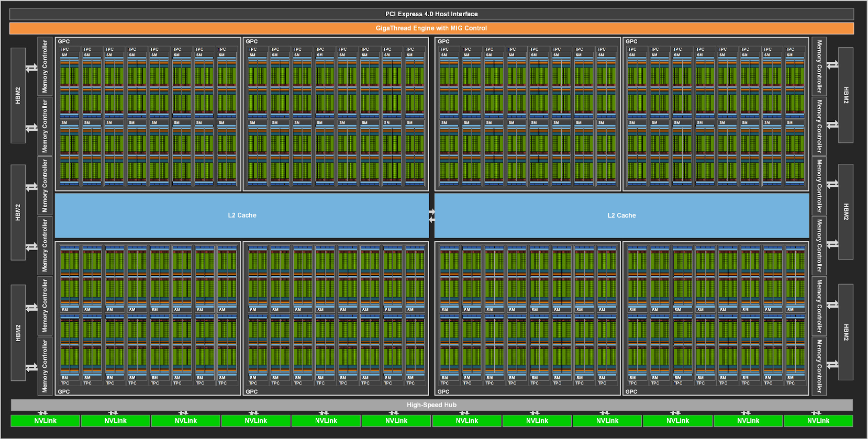Click the sixth NVLink block from the left
This screenshot has height=439, width=868.
[396, 421]
